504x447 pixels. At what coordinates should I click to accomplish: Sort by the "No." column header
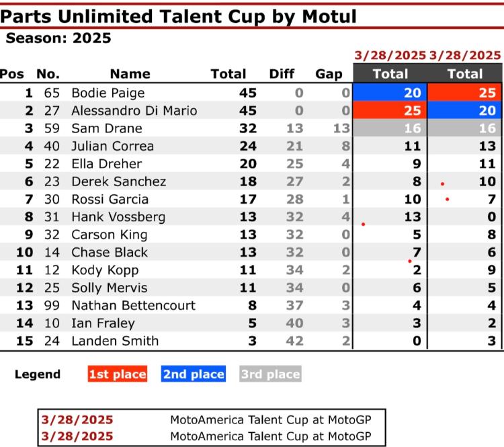point(48,74)
